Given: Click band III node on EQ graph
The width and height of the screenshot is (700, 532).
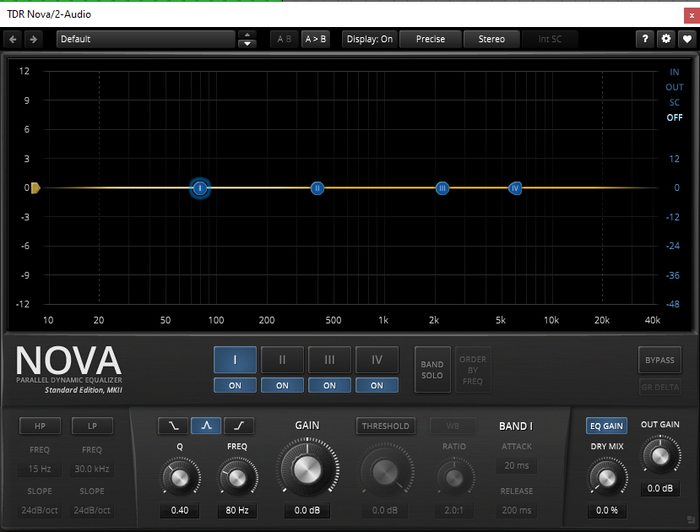Looking at the screenshot, I should pyautogui.click(x=441, y=188).
